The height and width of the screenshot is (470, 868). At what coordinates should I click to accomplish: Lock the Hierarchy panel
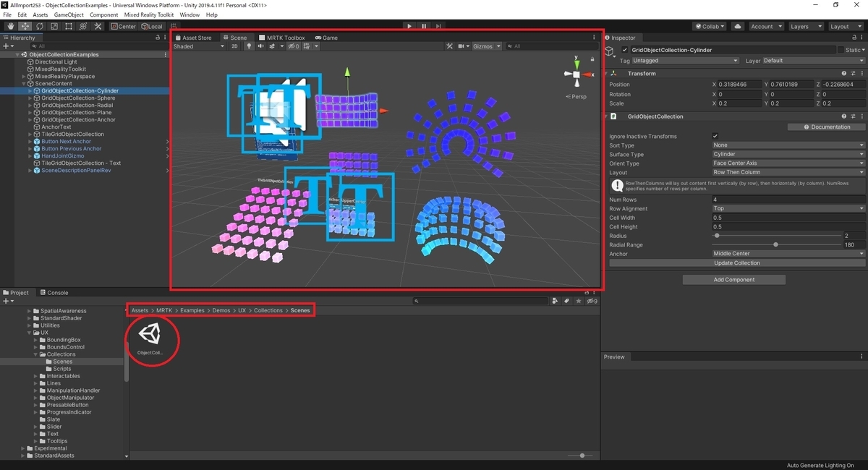[157, 38]
